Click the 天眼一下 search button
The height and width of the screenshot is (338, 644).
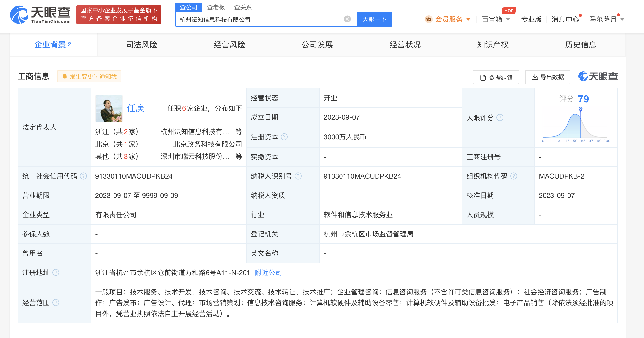374,19
